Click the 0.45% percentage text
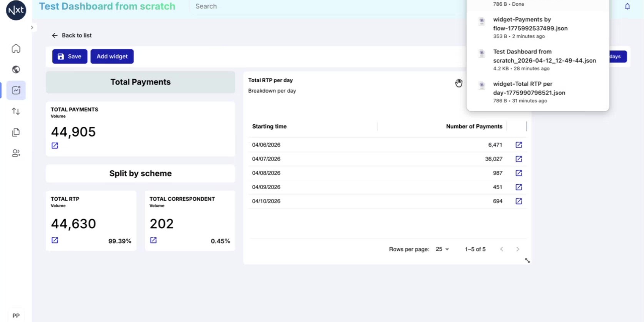644x322 pixels. [x=220, y=241]
